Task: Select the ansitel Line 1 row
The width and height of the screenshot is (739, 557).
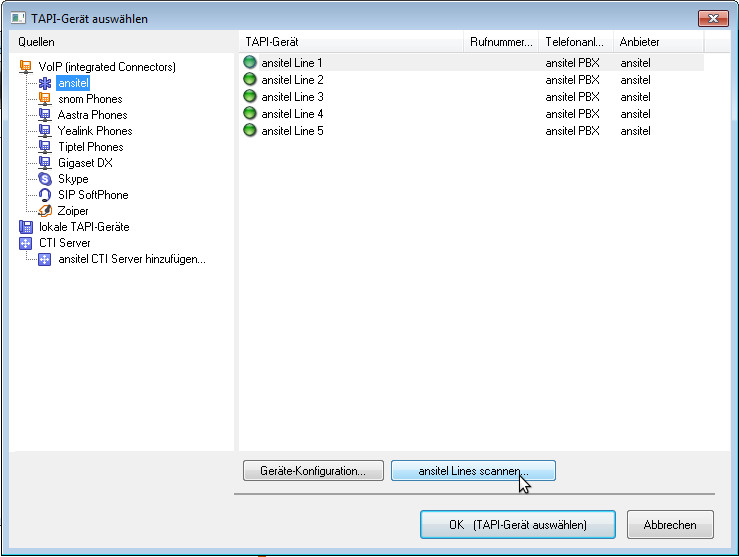Action: 473,63
